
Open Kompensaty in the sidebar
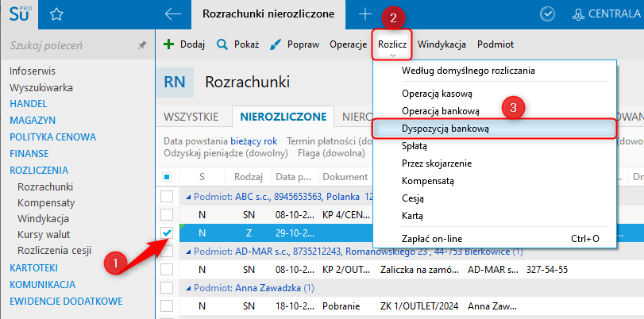(x=46, y=203)
